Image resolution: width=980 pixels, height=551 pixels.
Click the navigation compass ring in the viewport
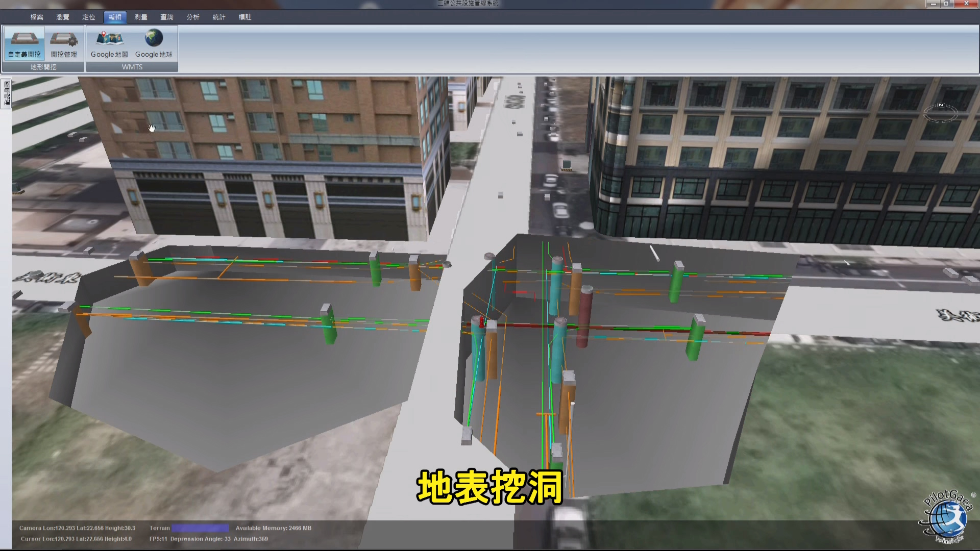coord(941,113)
